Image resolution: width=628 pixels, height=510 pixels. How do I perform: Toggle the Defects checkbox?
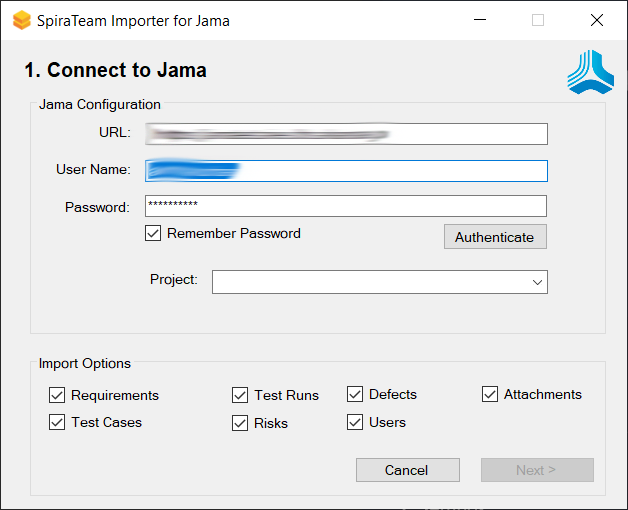point(355,394)
